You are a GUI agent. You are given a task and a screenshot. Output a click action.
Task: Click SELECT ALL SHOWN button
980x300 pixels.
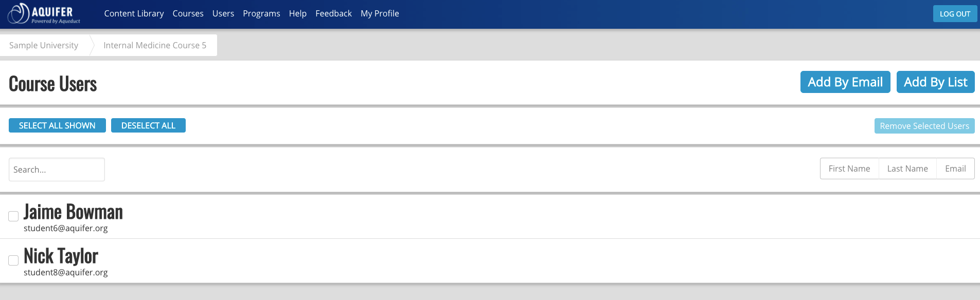57,125
